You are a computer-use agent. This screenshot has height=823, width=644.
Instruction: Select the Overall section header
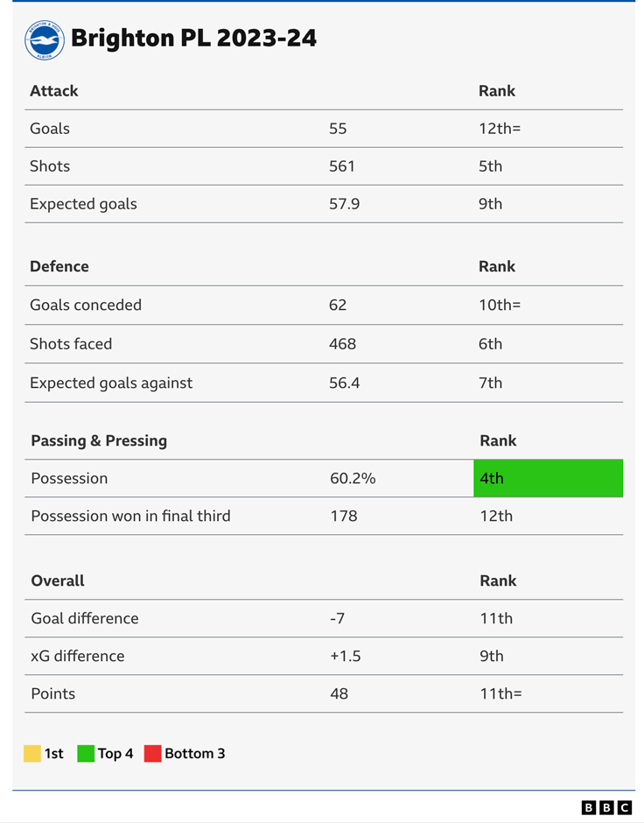coord(58,580)
